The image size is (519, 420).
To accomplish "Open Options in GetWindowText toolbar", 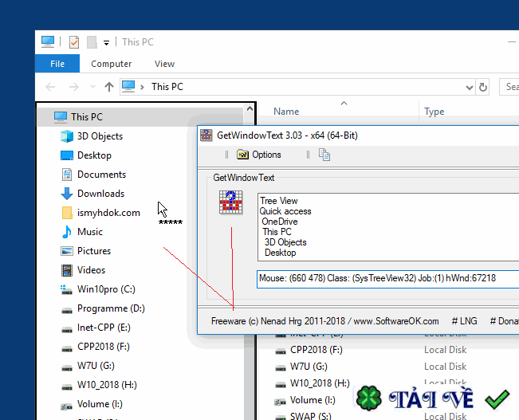I will click(259, 155).
